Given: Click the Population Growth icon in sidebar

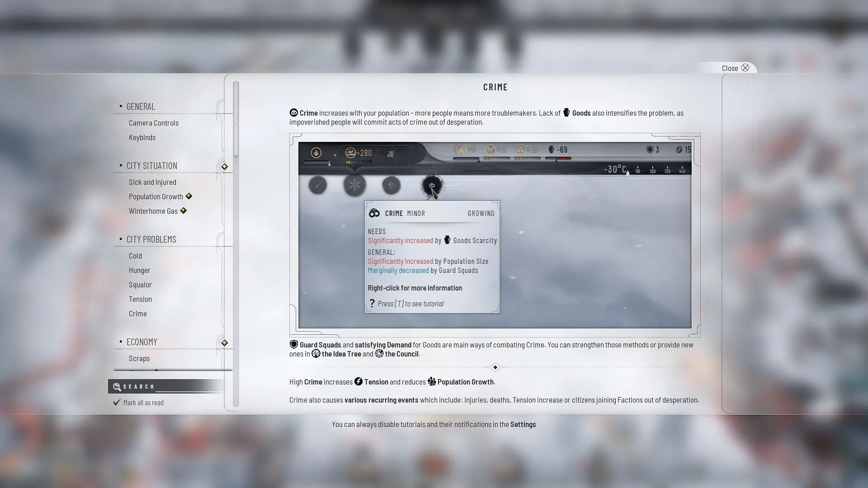Looking at the screenshot, I should coord(189,196).
